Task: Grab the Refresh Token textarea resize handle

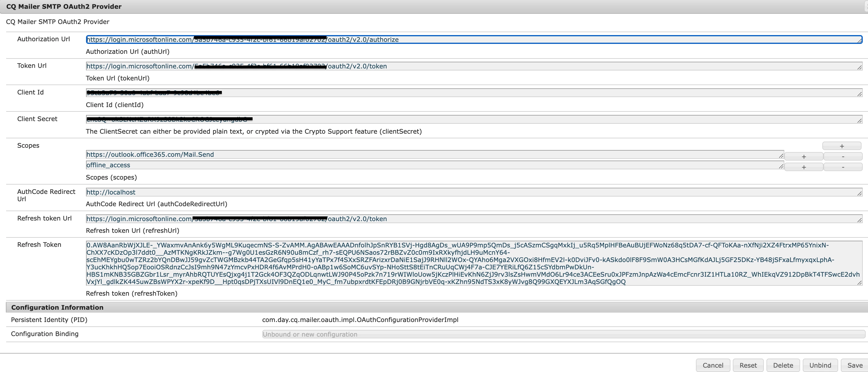Action: tap(859, 283)
